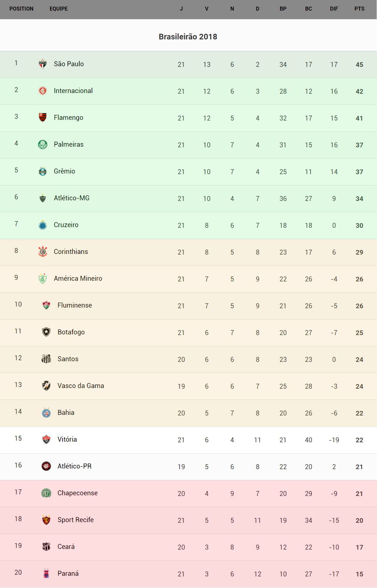This screenshot has width=377, height=588.
Task: Click the Cruzeiro blue badge
Action: point(43,225)
